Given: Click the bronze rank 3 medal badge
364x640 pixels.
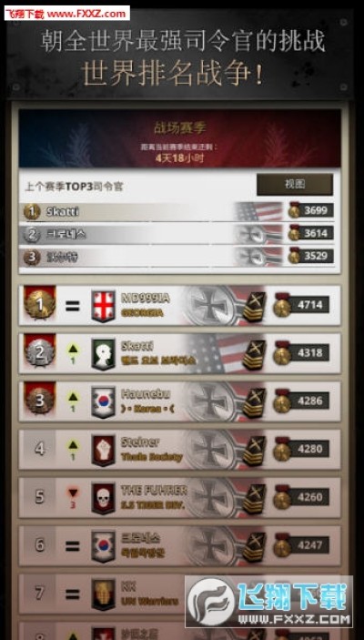Looking at the screenshot, I should click(x=39, y=400).
